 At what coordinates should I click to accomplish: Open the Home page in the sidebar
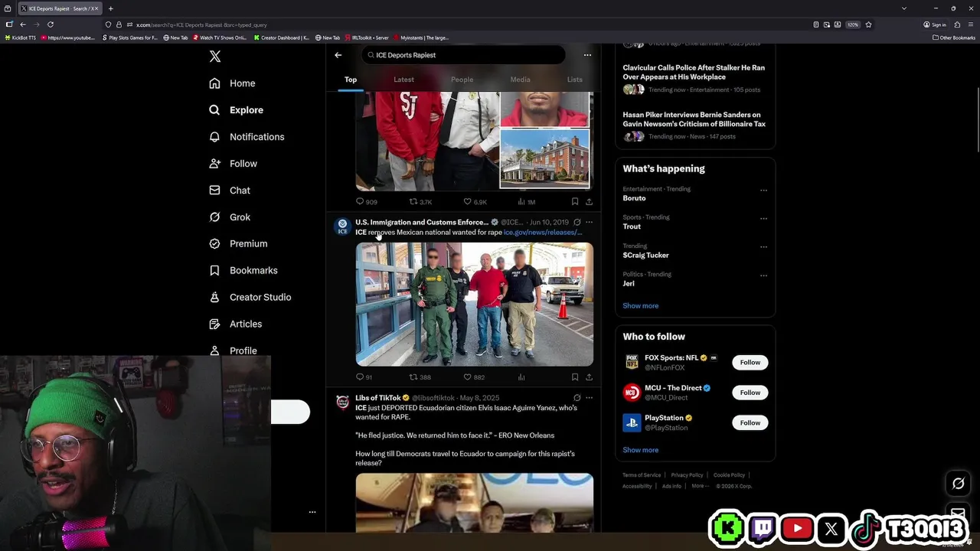pyautogui.click(x=232, y=83)
